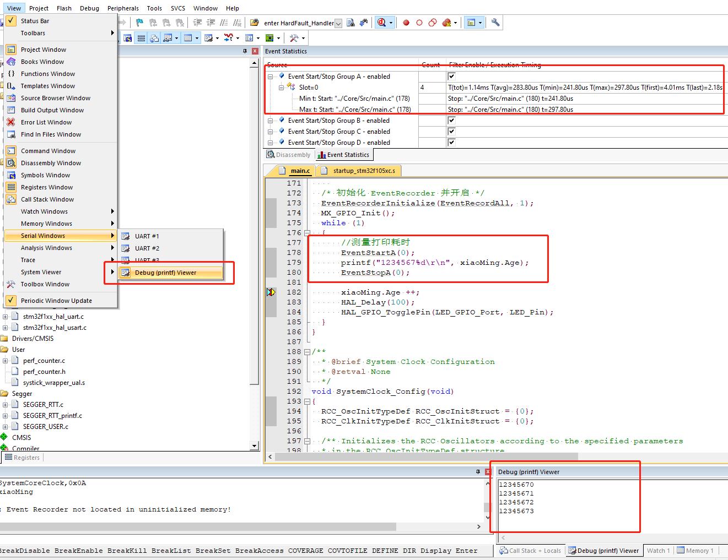Click hollow red circle breakpoint enable icon
Screen dimensions: 728x560
(x=419, y=23)
